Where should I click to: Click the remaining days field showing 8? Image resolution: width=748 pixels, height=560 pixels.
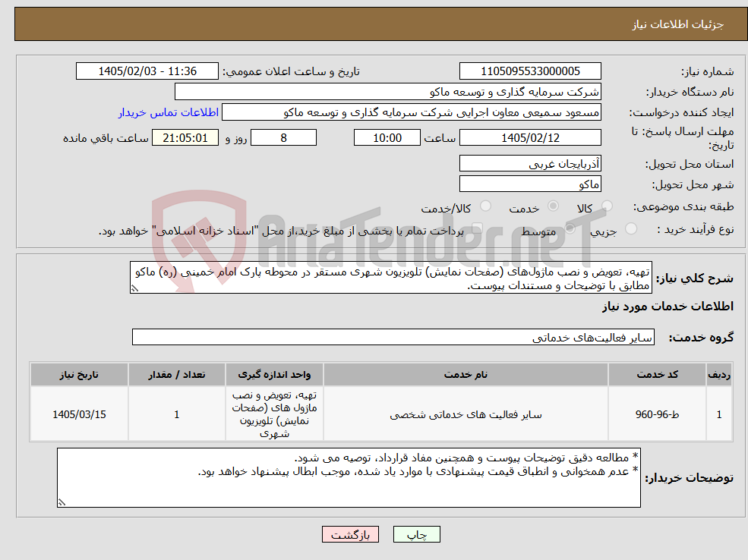[x=283, y=138]
